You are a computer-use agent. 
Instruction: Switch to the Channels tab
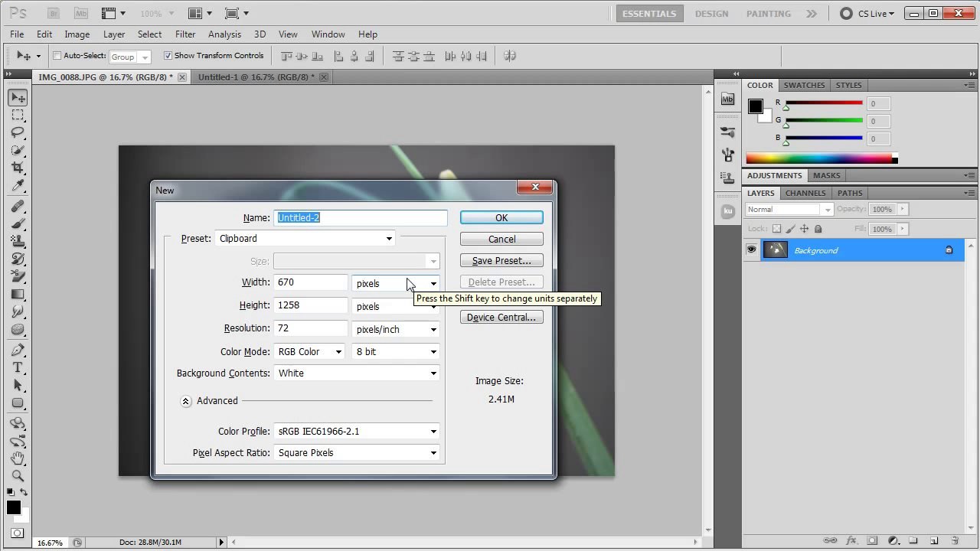(x=805, y=193)
